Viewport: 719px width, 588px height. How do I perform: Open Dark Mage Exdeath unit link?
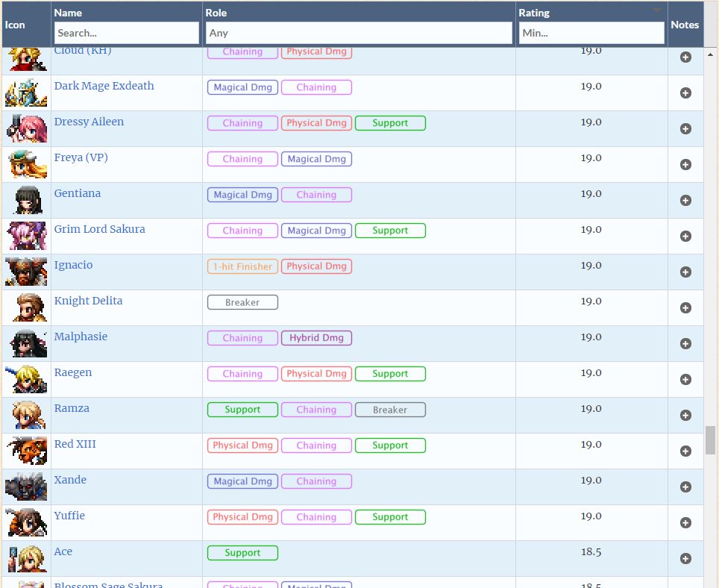point(104,86)
